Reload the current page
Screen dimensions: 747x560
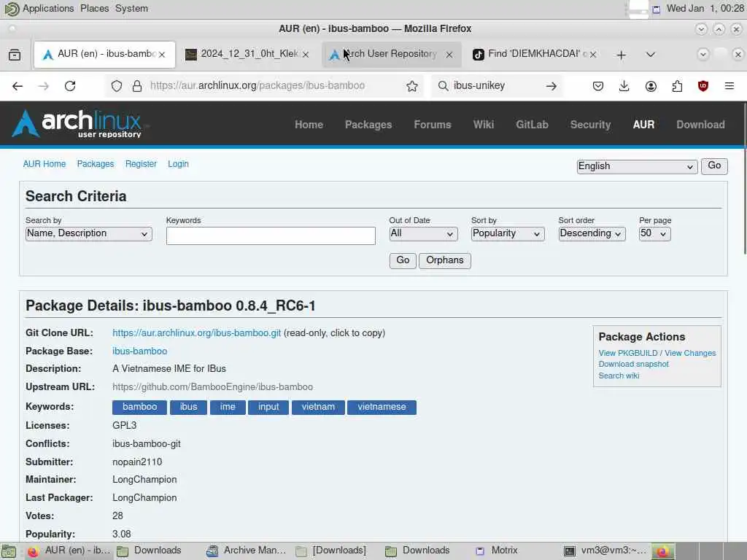tap(70, 86)
